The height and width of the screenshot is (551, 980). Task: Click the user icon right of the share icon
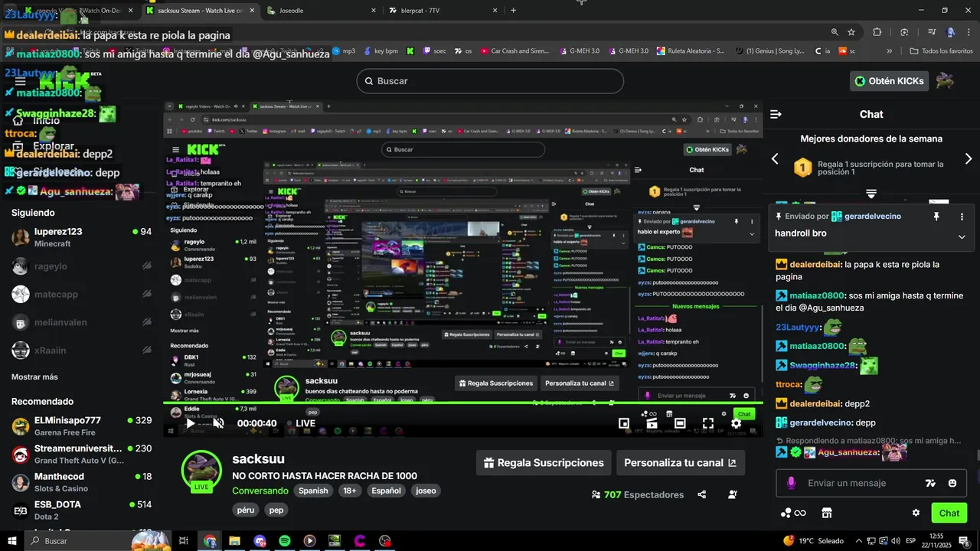[733, 494]
